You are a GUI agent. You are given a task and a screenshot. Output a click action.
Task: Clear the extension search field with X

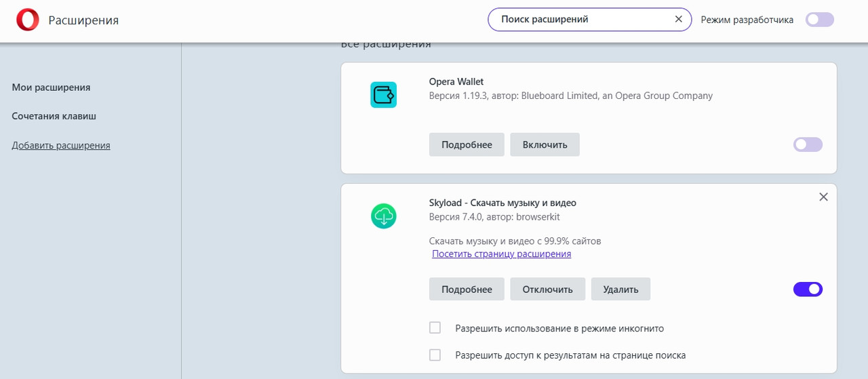click(678, 20)
